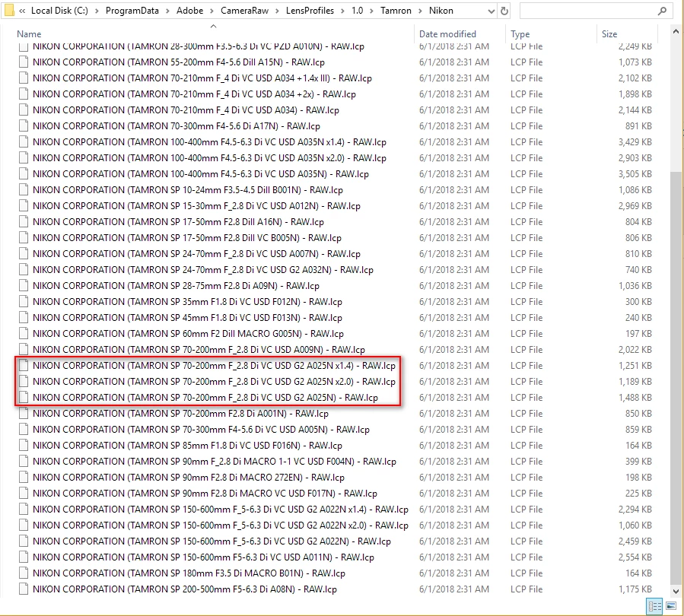Viewport: 684px width, 616px height.
Task: Select SP 200-500mm A08N file name
Action: click(185, 589)
